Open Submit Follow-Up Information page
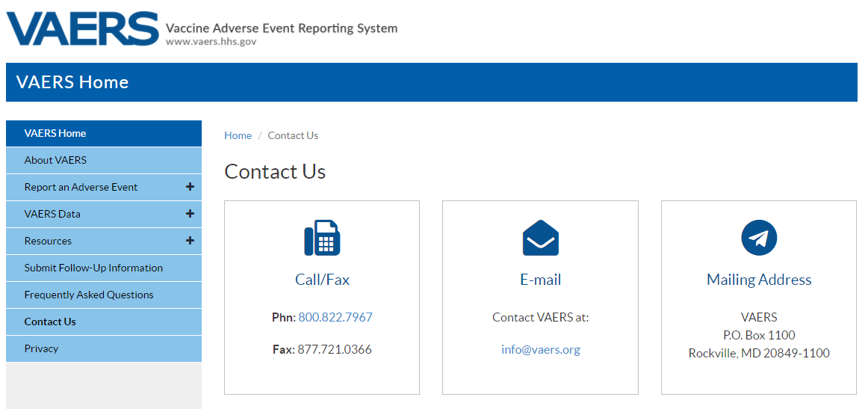 coord(104,268)
